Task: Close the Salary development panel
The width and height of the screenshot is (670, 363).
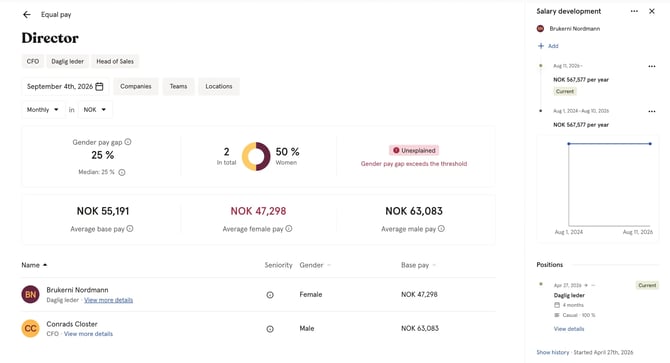Action: (652, 11)
